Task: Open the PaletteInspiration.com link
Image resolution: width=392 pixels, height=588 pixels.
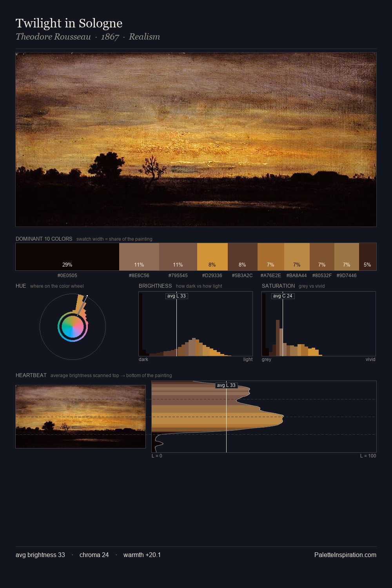Action: 345,555
